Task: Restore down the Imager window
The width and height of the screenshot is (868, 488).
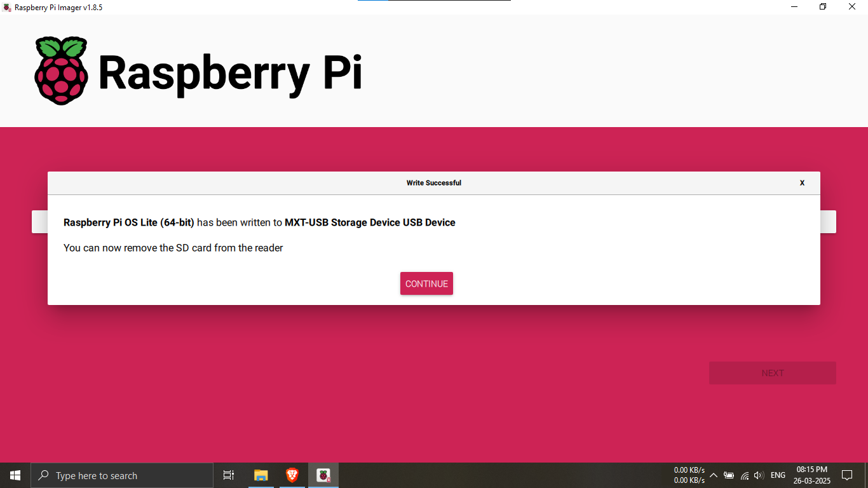Action: [x=823, y=7]
